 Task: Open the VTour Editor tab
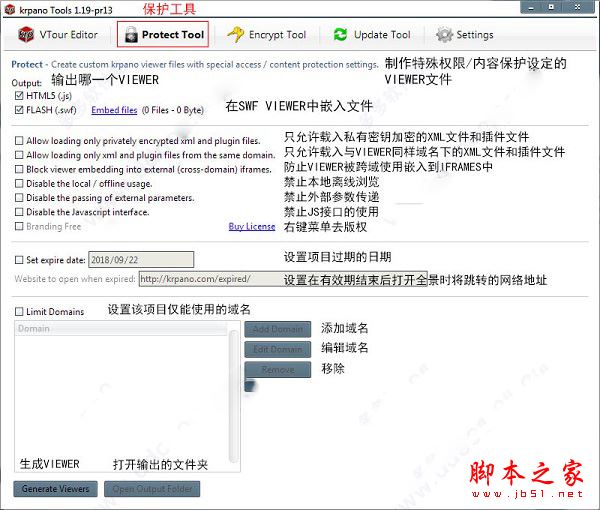click(x=57, y=34)
